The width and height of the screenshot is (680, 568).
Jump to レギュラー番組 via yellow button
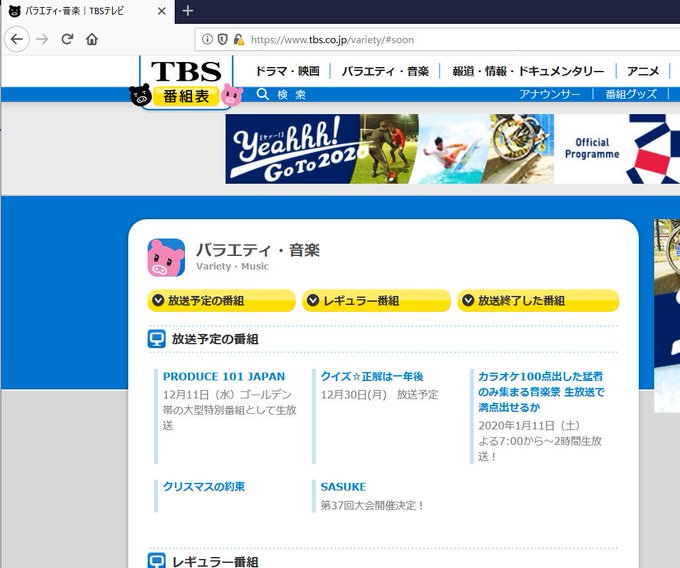click(376, 300)
